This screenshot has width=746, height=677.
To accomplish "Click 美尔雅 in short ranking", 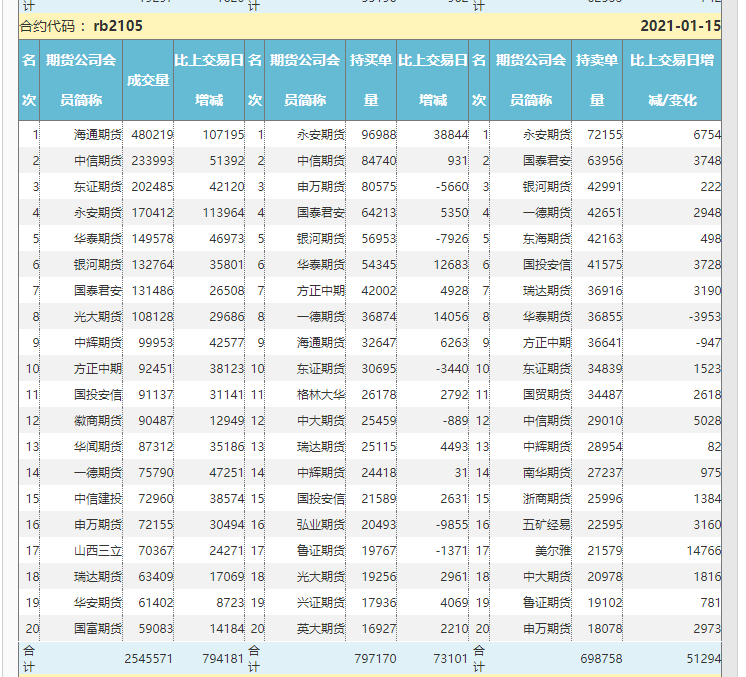I will [553, 551].
